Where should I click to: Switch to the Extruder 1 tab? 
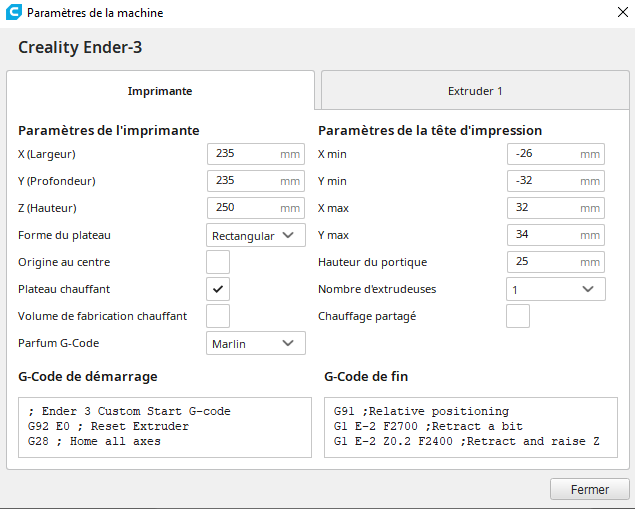475,91
